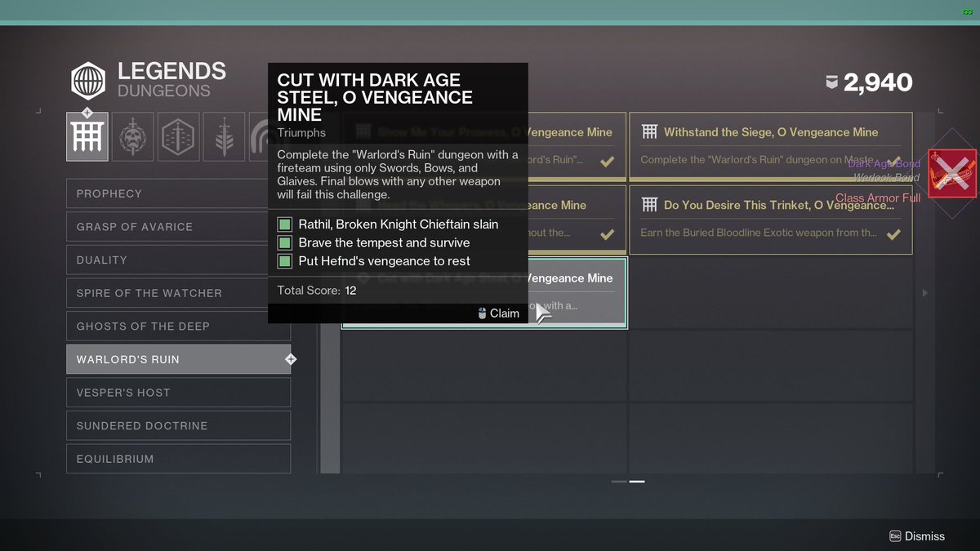The image size is (980, 551).
Task: Click gate icon on Withstand the Siege card
Action: point(649,131)
